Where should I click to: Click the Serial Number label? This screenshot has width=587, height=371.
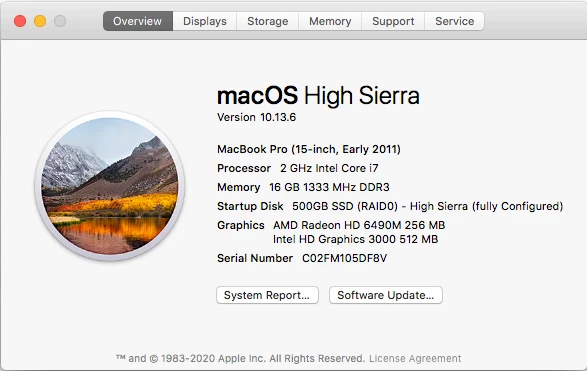point(255,258)
